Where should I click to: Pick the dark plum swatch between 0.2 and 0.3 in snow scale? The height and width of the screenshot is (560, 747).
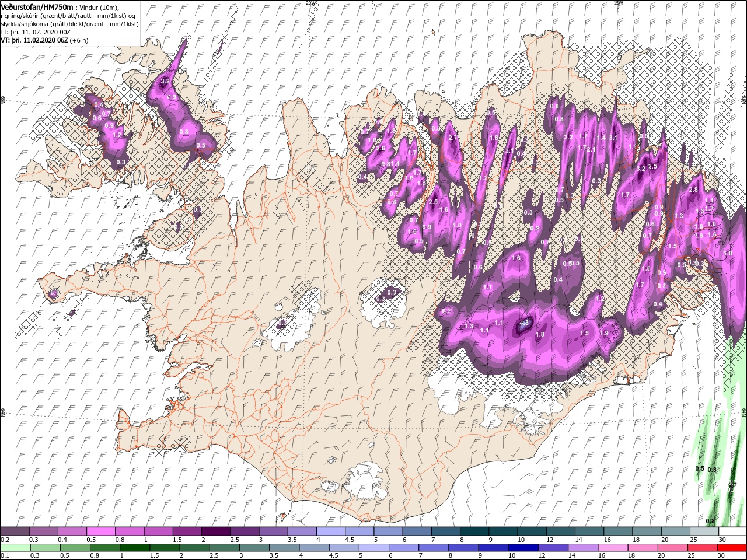(15, 531)
